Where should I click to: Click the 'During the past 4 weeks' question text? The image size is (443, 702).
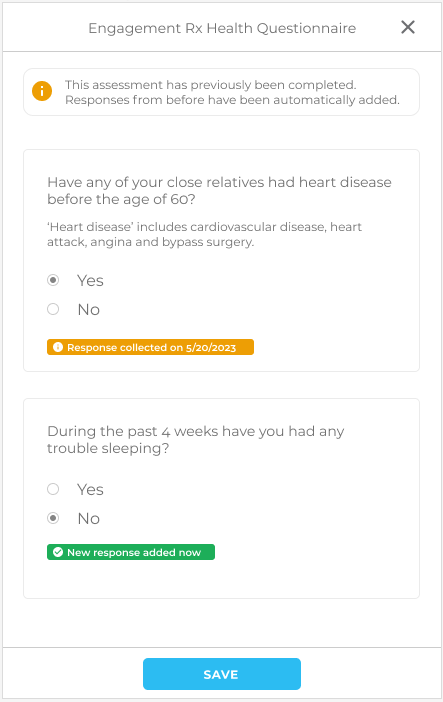click(196, 439)
